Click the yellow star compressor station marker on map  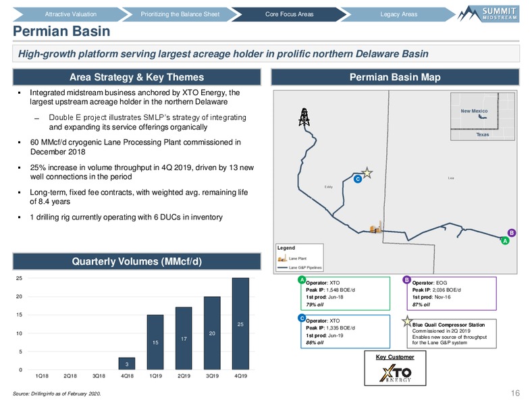pyautogui.click(x=367, y=173)
